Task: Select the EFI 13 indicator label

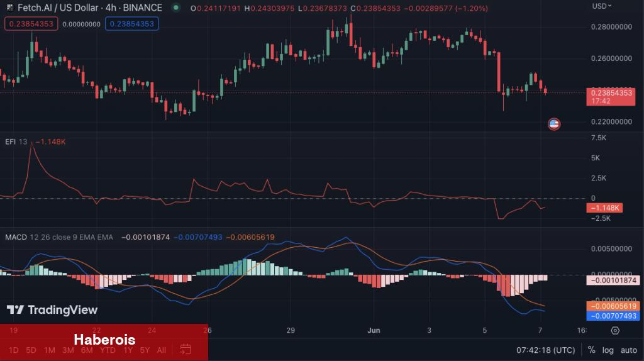Action: click(x=16, y=142)
